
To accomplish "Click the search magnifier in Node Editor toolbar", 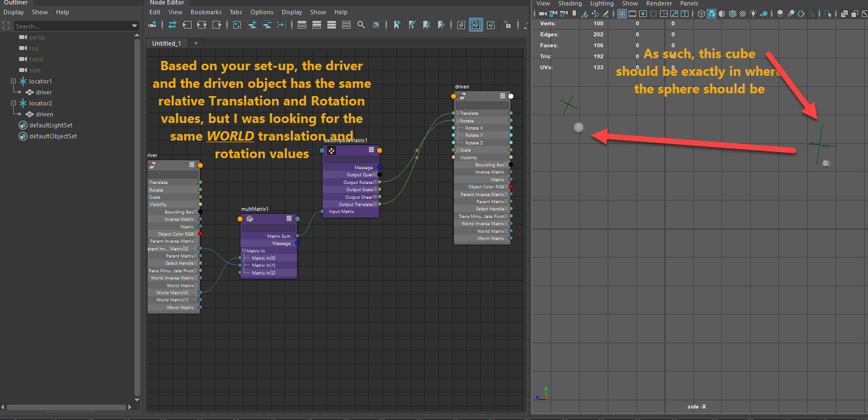I will (x=361, y=25).
